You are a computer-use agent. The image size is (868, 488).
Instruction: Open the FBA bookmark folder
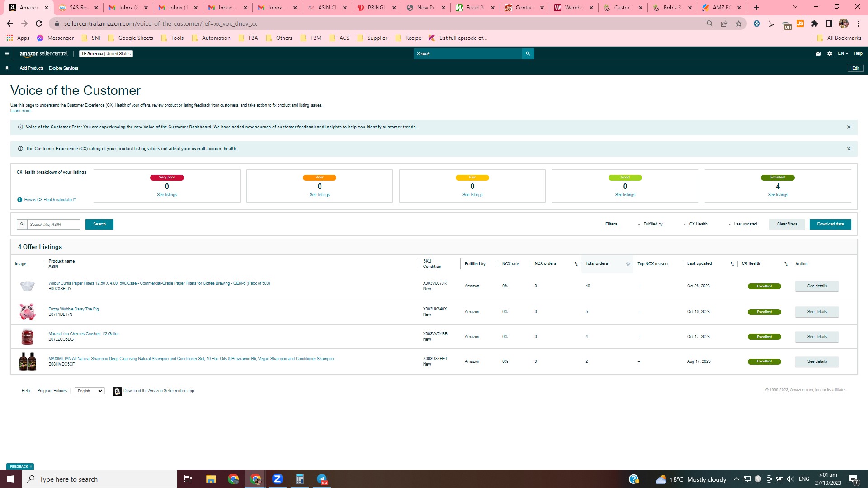click(x=248, y=38)
